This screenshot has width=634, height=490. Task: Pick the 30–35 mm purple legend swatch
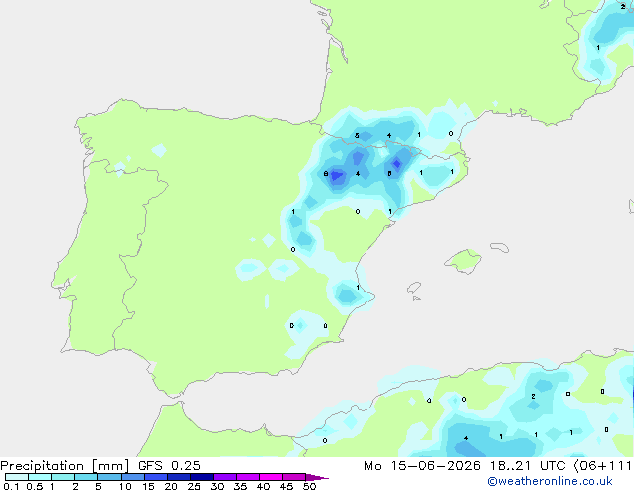[x=225, y=477]
